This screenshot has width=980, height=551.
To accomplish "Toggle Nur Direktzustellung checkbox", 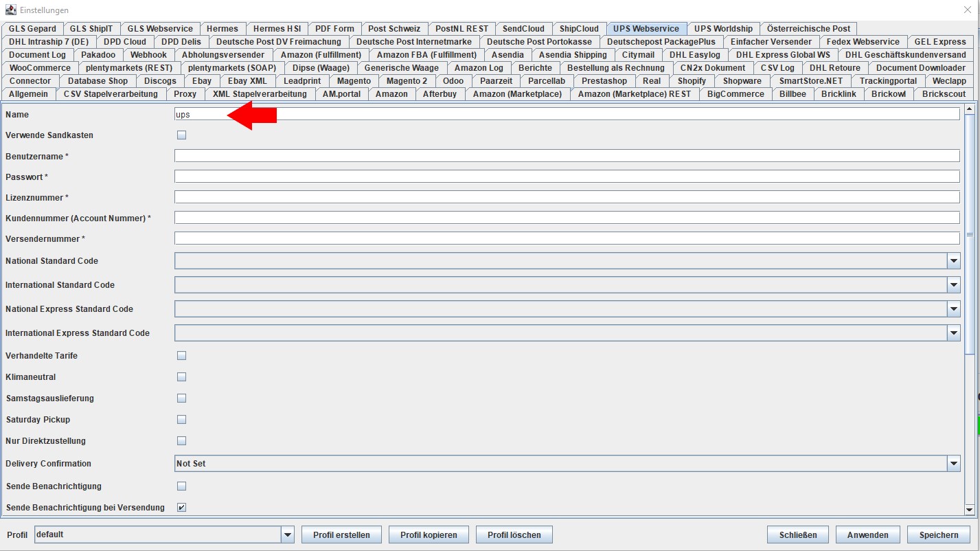I will [182, 440].
